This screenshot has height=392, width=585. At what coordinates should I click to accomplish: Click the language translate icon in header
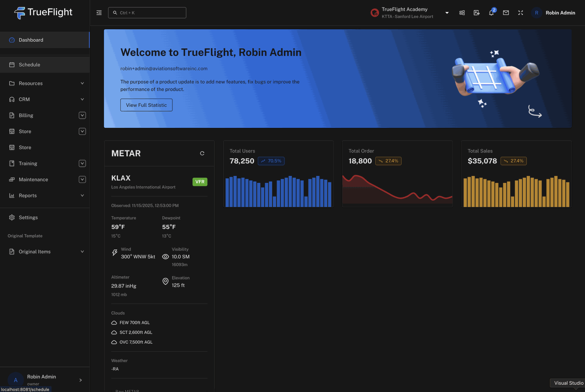click(477, 13)
